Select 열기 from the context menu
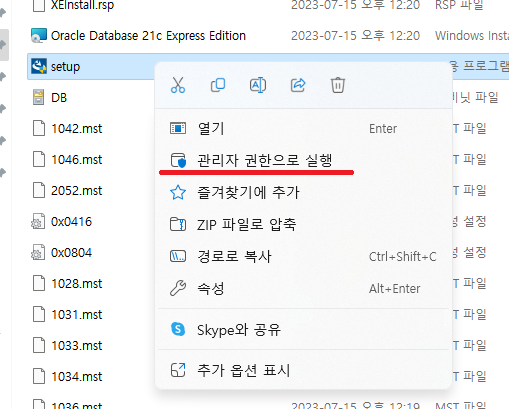 pos(304,128)
